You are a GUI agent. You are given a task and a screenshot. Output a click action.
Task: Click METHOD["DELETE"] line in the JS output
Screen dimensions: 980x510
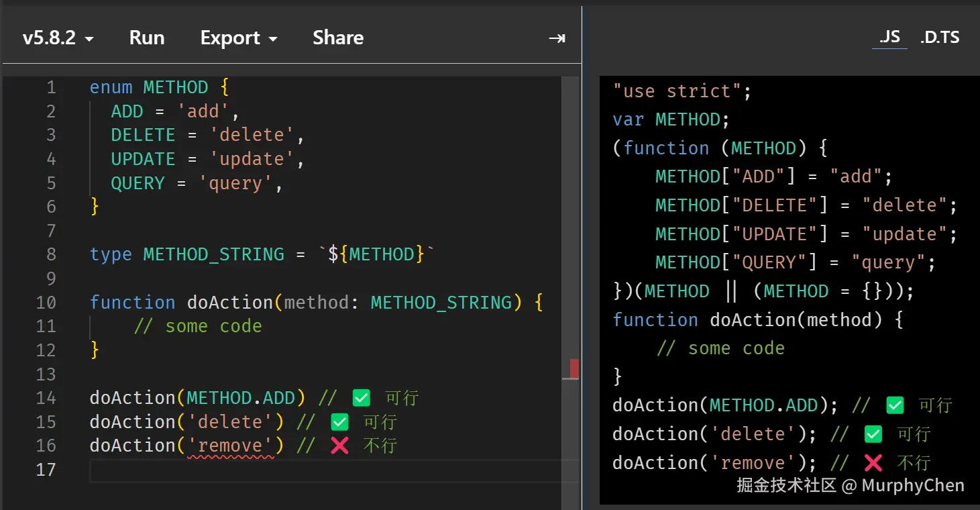click(806, 205)
